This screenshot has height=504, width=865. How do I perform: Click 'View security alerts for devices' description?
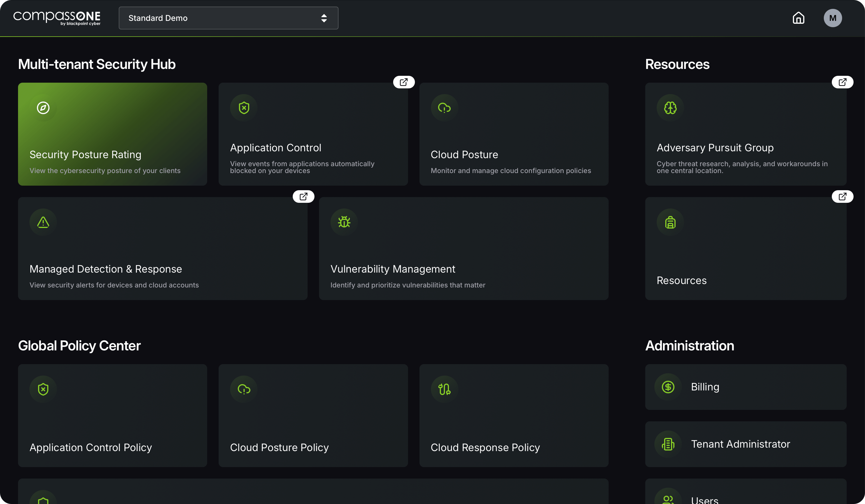(x=114, y=285)
